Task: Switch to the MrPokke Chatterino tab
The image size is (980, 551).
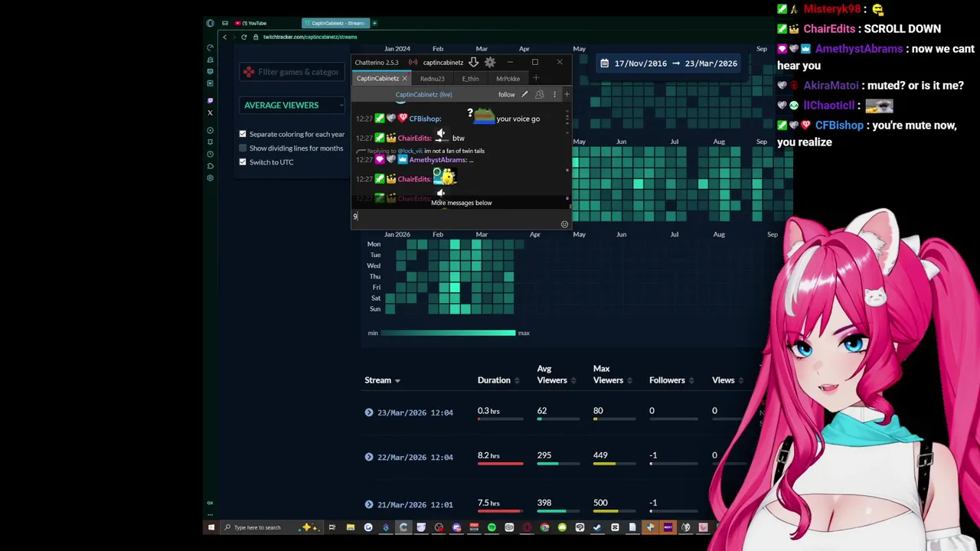Action: (x=508, y=79)
